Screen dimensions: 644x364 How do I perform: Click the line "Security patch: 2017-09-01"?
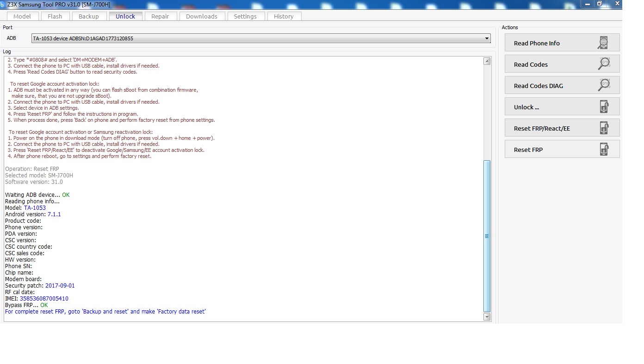(40, 286)
